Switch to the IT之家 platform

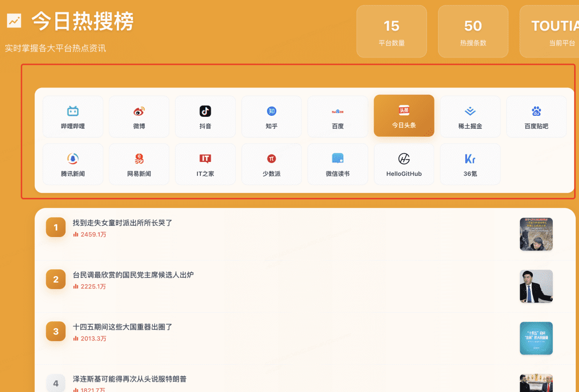pyautogui.click(x=205, y=159)
